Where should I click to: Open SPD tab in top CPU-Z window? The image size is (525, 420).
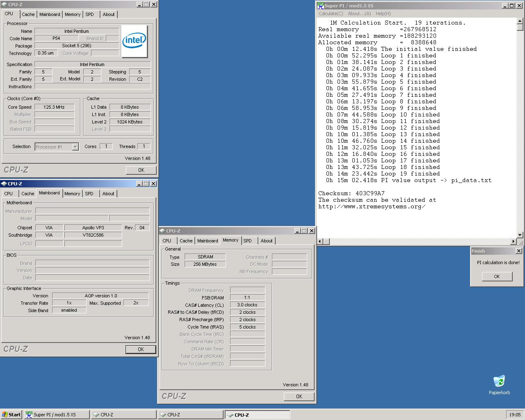pyautogui.click(x=89, y=14)
